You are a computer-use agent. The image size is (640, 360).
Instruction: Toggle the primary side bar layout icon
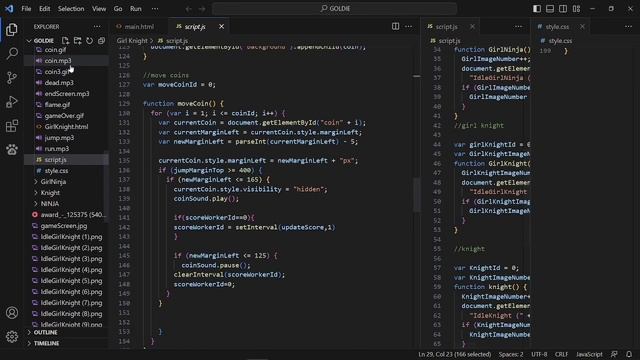pos(537,9)
